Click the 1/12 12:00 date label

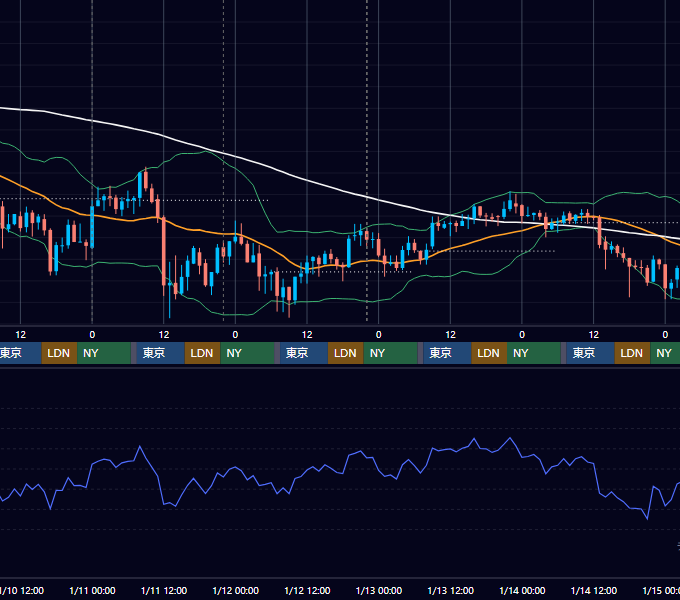307,590
